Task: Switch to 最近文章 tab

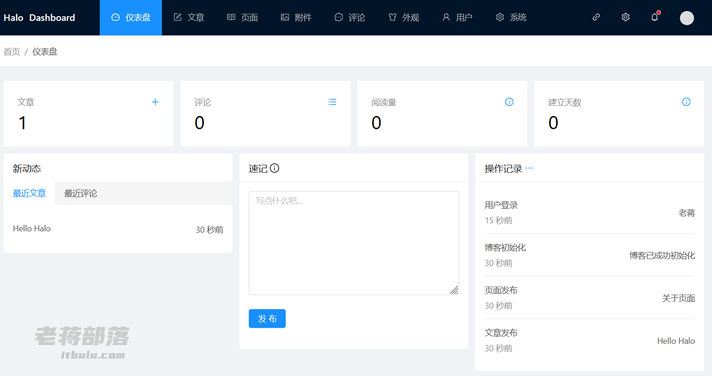Action: [30, 193]
